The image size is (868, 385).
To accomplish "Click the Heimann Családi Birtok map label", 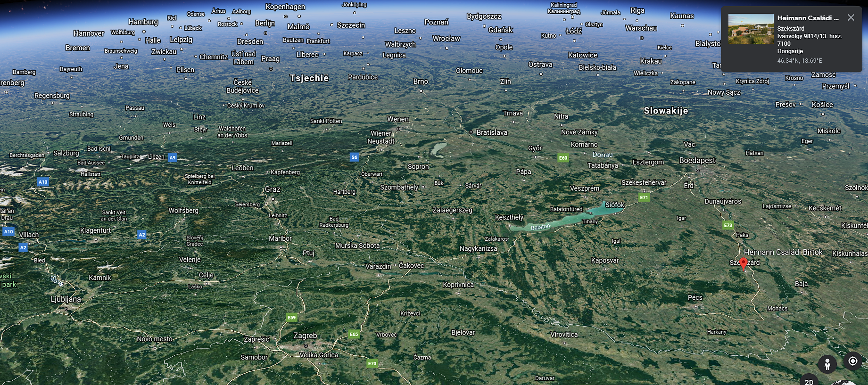I will click(783, 252).
